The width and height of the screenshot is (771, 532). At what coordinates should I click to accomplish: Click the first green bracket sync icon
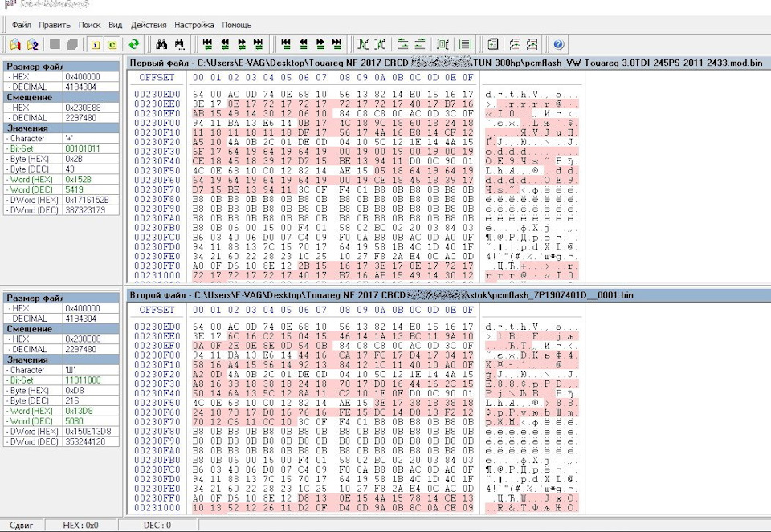coord(363,44)
